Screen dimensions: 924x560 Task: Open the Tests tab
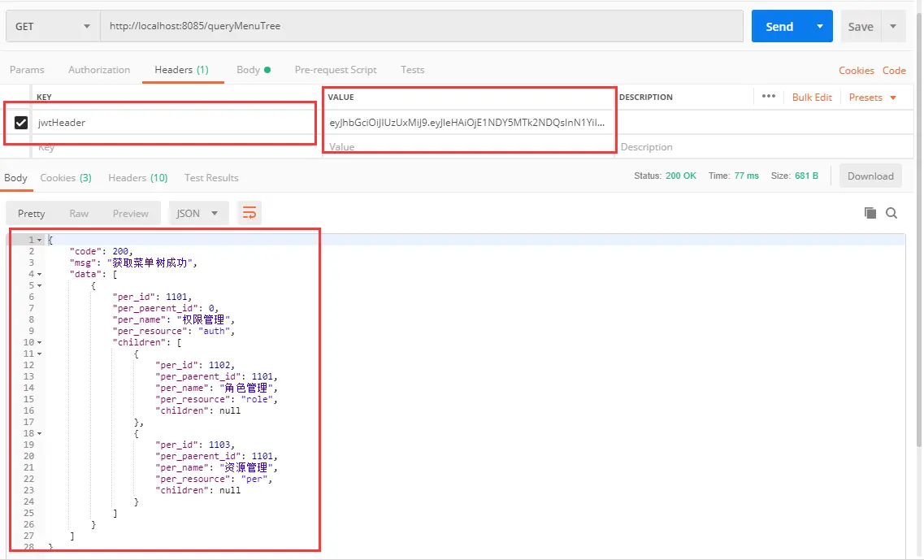tap(413, 70)
